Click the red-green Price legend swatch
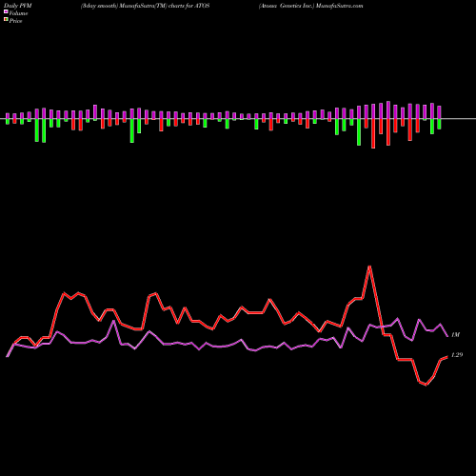This screenshot has height=476, width=476. (x=6, y=20)
